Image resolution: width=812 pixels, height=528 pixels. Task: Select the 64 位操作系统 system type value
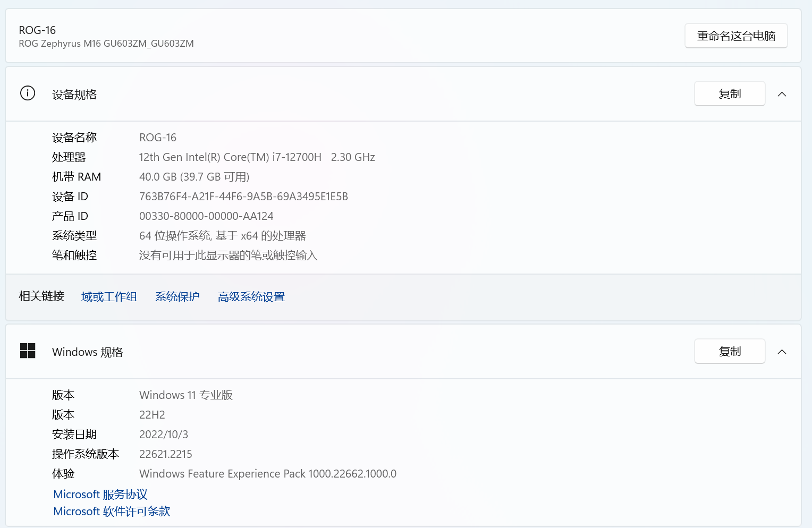(x=223, y=236)
